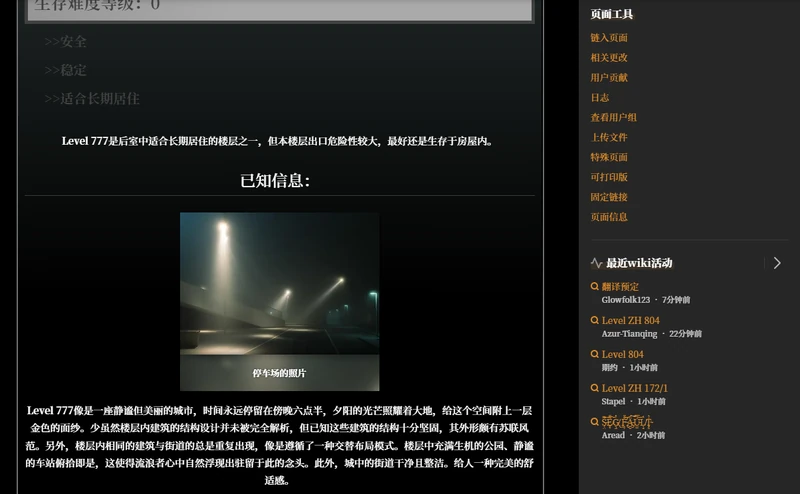
Task: Click the 7分钟前 timestamp
Action: 676,300
